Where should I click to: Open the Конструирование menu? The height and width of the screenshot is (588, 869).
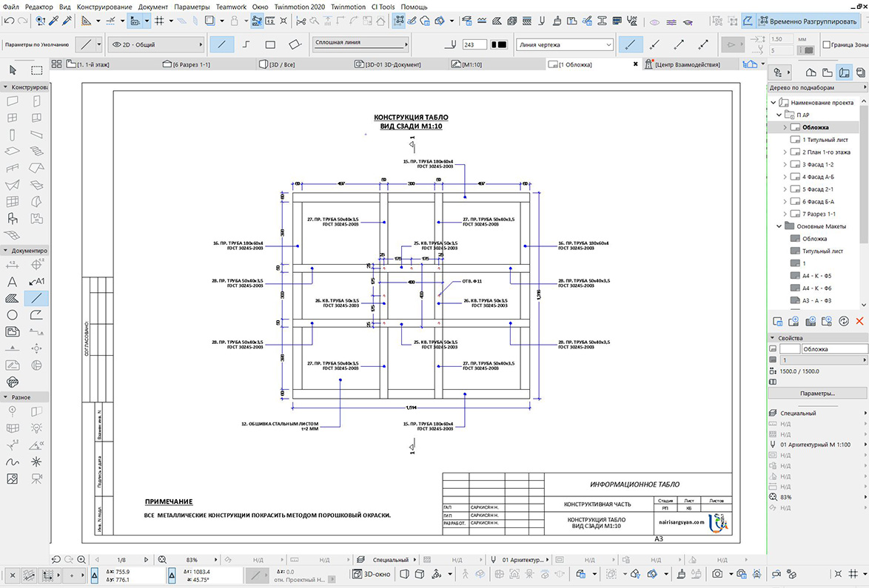click(x=104, y=7)
